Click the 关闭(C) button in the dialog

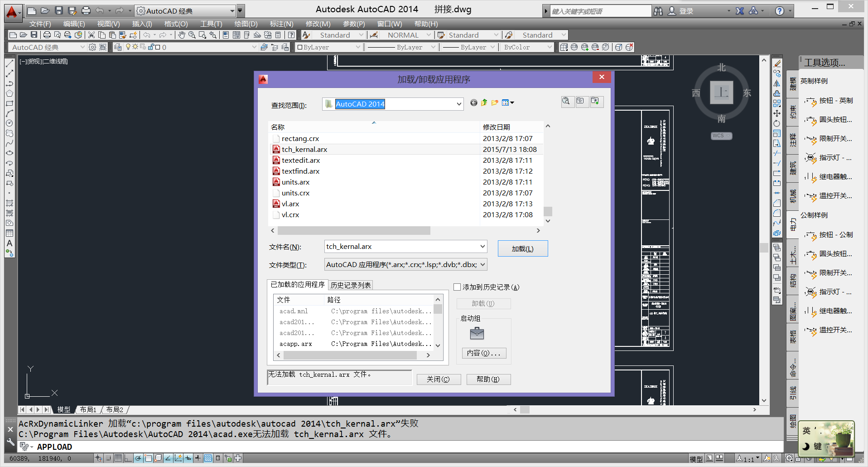(438, 379)
